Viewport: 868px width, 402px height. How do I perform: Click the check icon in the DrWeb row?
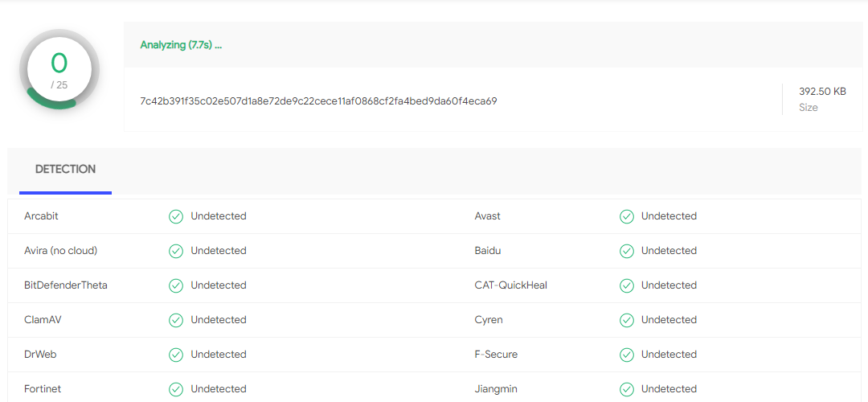(176, 355)
